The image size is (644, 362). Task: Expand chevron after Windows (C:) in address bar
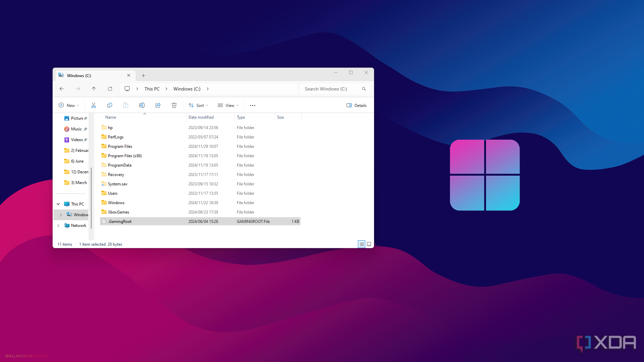click(x=208, y=89)
